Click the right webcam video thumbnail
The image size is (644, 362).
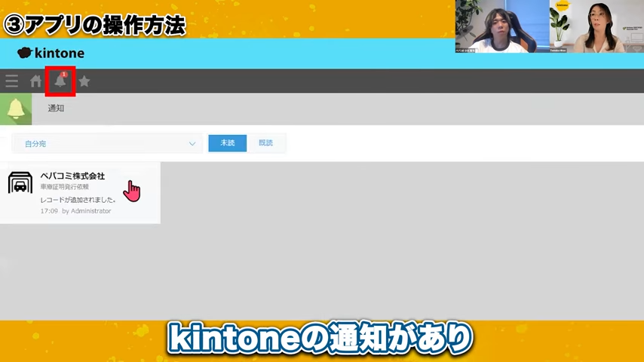pos(596,26)
